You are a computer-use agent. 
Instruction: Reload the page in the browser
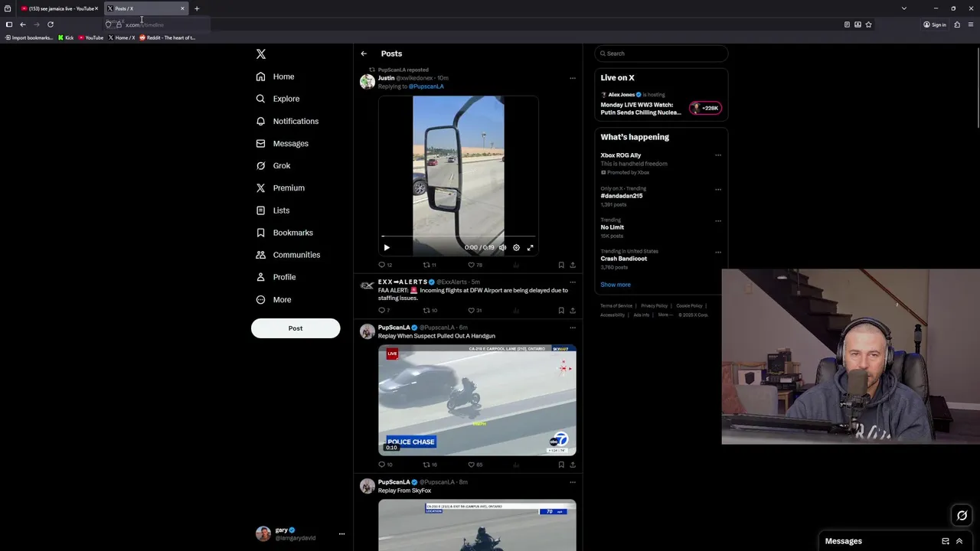coord(51,24)
